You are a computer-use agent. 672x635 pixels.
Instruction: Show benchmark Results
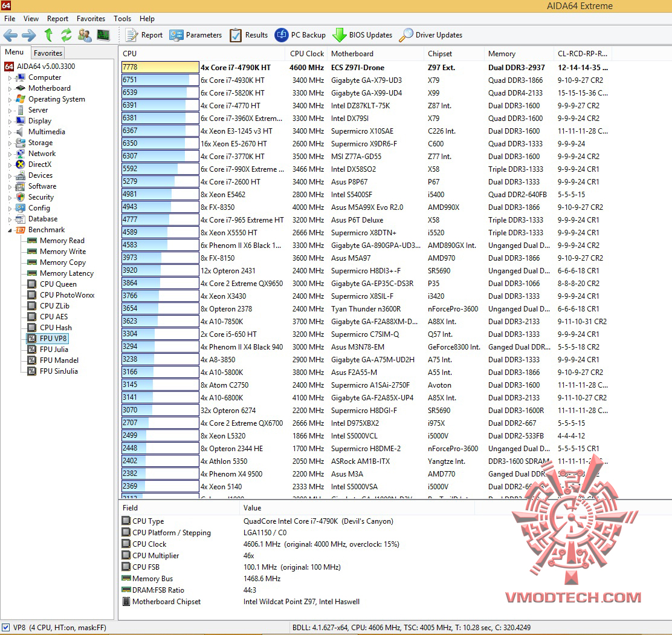248,35
